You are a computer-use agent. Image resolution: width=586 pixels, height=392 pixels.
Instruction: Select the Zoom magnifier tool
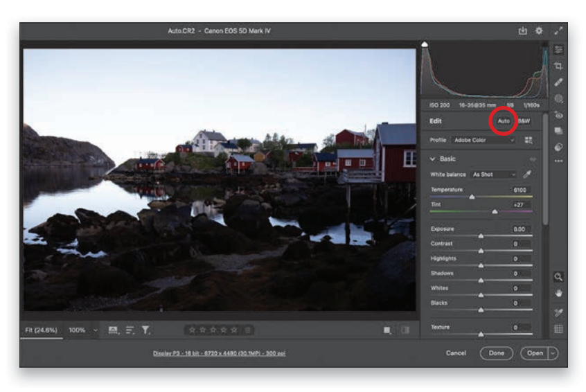558,277
